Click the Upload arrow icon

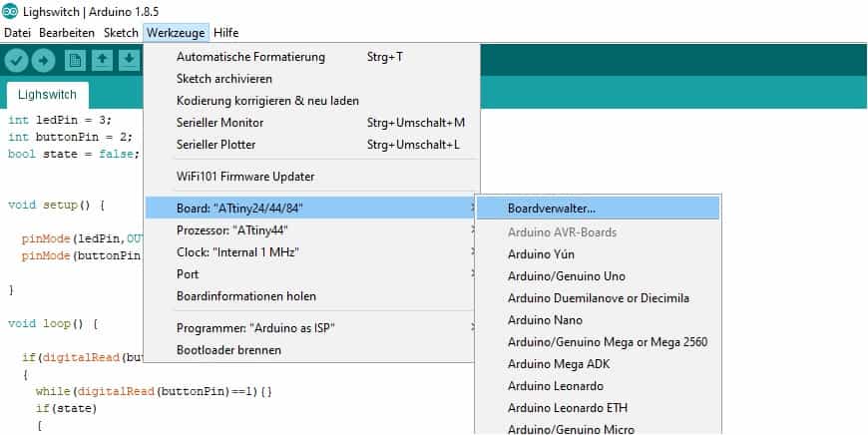43,61
